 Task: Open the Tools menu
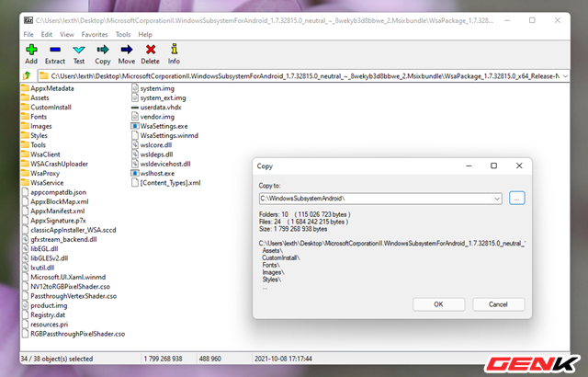click(x=123, y=35)
